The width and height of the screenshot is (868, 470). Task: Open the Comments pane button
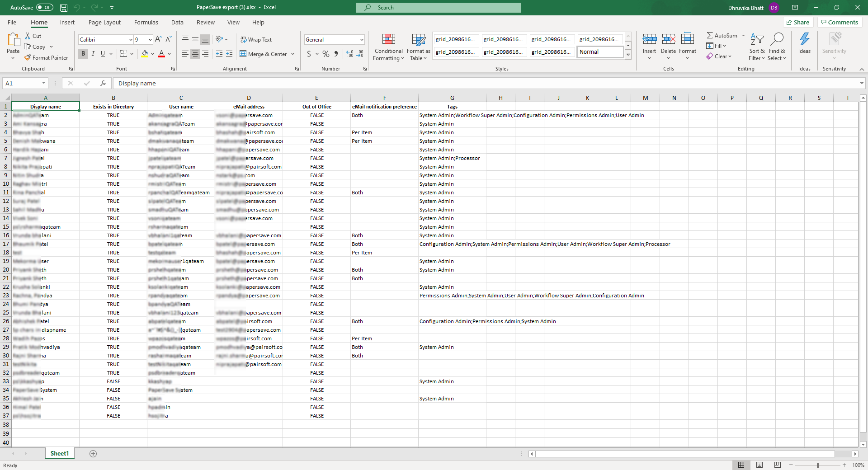coord(839,23)
